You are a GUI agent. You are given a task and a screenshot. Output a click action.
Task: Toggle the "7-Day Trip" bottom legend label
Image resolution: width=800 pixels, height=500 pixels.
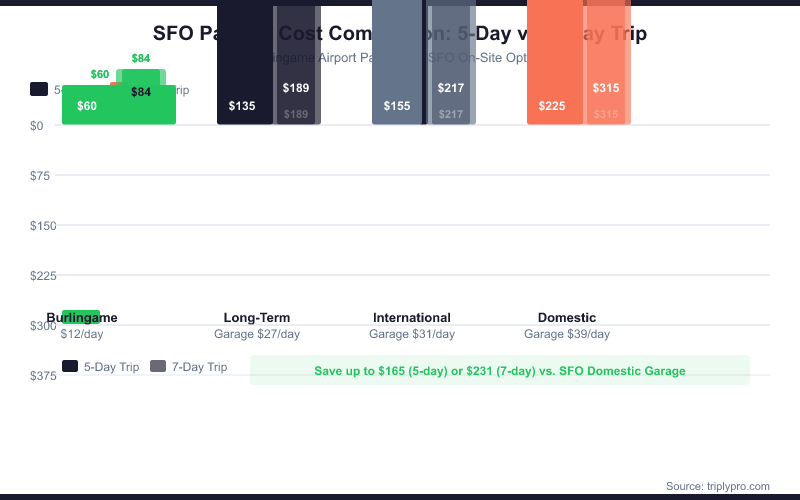[199, 367]
